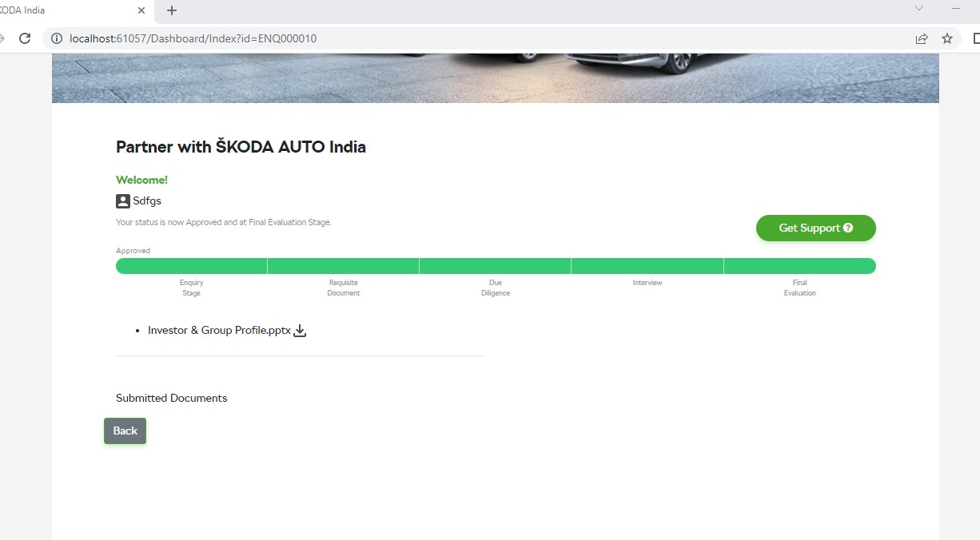Click the Due Diligence stage label
Image resolution: width=980 pixels, height=540 pixels.
click(496, 288)
